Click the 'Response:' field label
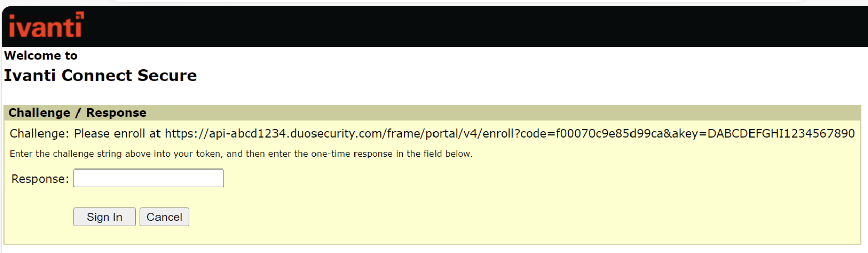The height and width of the screenshot is (253, 868). [x=40, y=179]
